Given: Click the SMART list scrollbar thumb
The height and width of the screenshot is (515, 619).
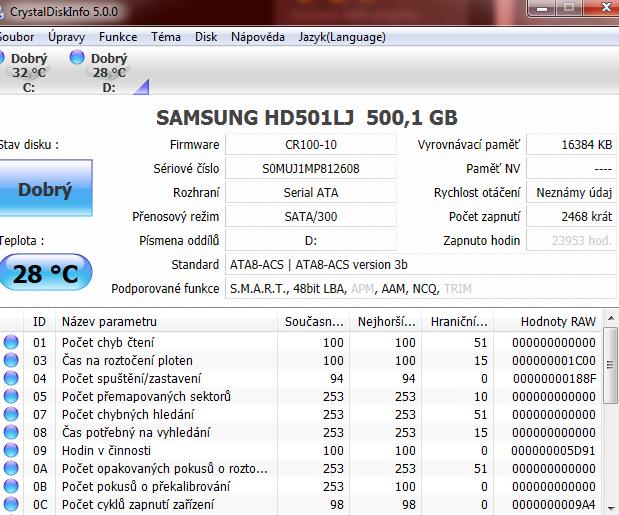Looking at the screenshot, I should click(x=611, y=364).
